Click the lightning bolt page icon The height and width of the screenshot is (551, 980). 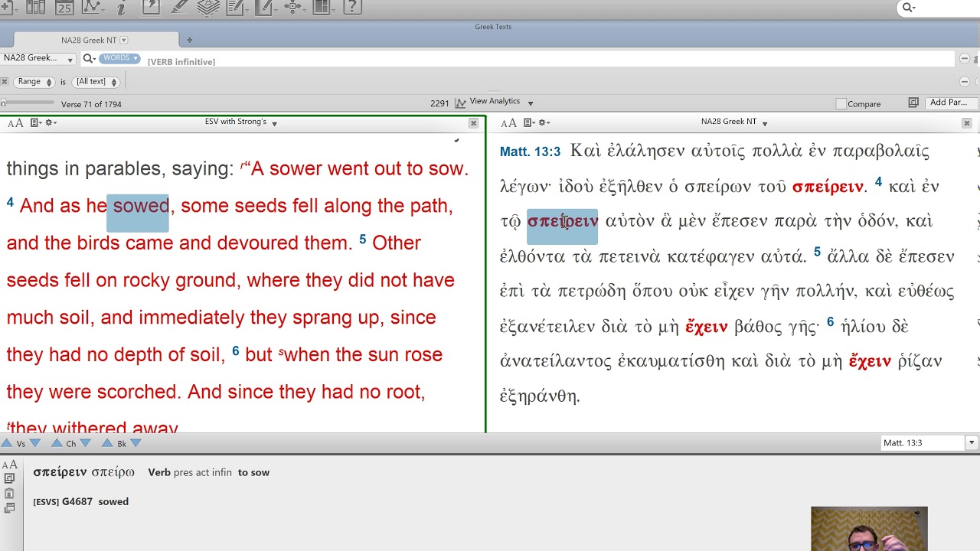point(151,8)
